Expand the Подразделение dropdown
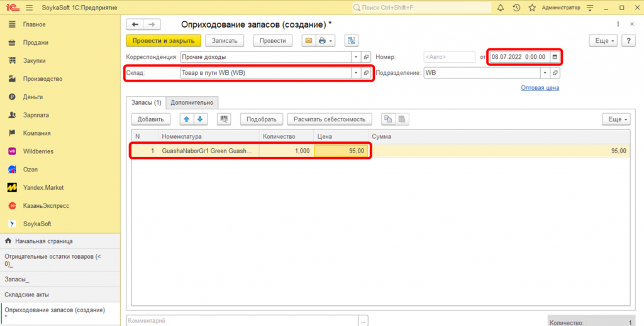 (x=544, y=73)
